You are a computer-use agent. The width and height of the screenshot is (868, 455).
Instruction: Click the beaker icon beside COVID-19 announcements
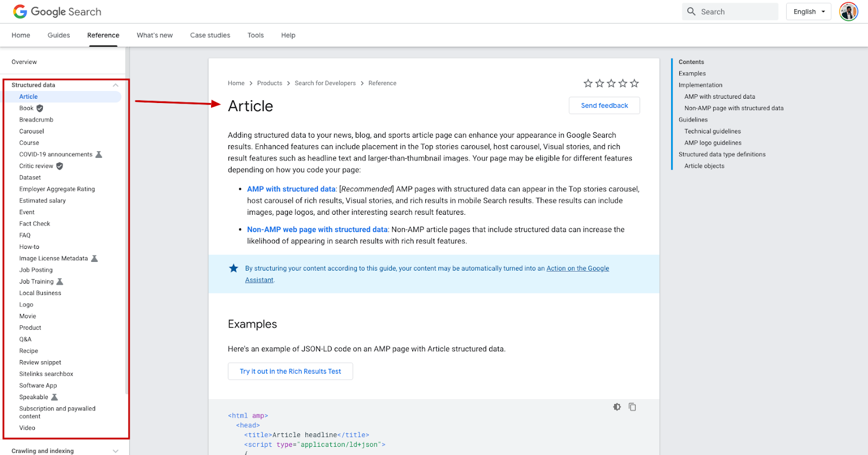pyautogui.click(x=99, y=155)
